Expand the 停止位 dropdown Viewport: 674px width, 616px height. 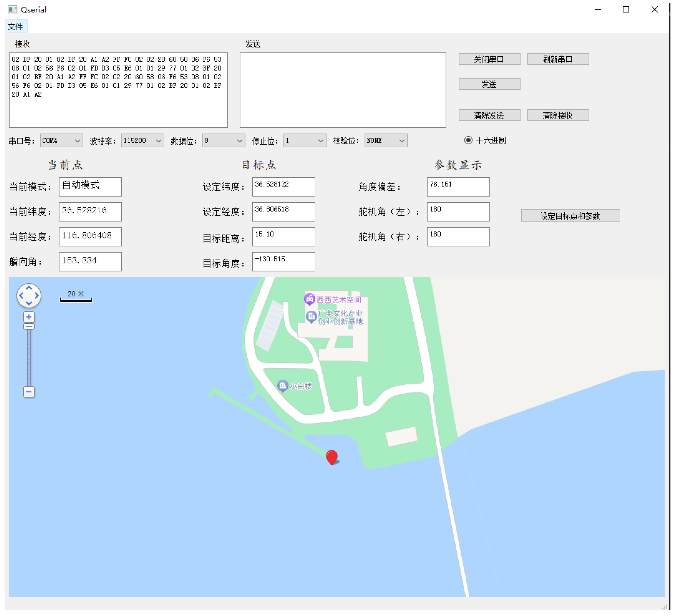[x=304, y=141]
